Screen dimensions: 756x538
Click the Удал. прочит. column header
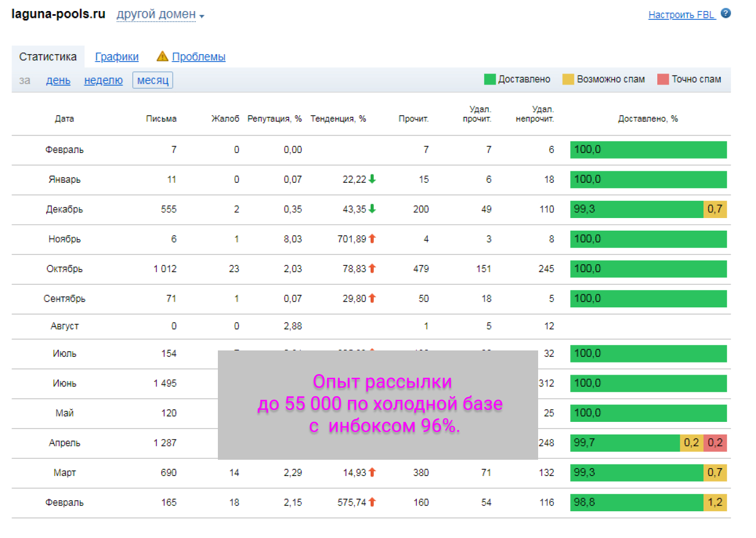(x=477, y=114)
